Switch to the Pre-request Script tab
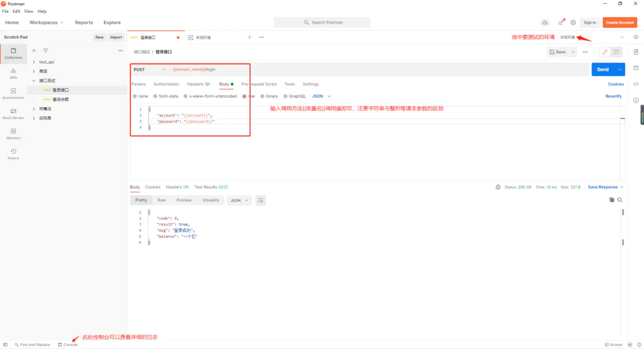The height and width of the screenshot is (349, 644). pos(259,84)
